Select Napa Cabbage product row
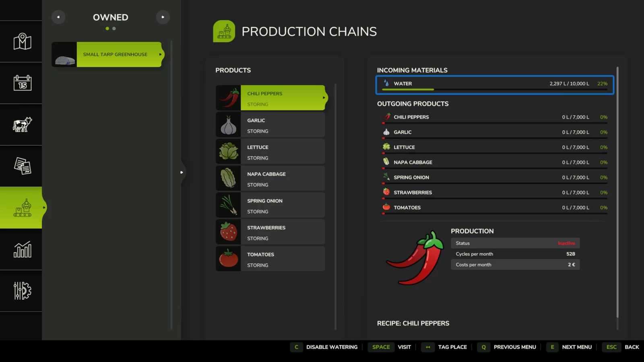This screenshot has height=362, width=644. pyautogui.click(x=282, y=179)
